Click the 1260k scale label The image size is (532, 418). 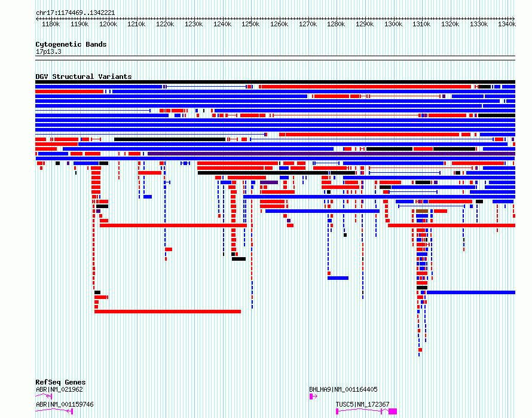click(x=279, y=24)
